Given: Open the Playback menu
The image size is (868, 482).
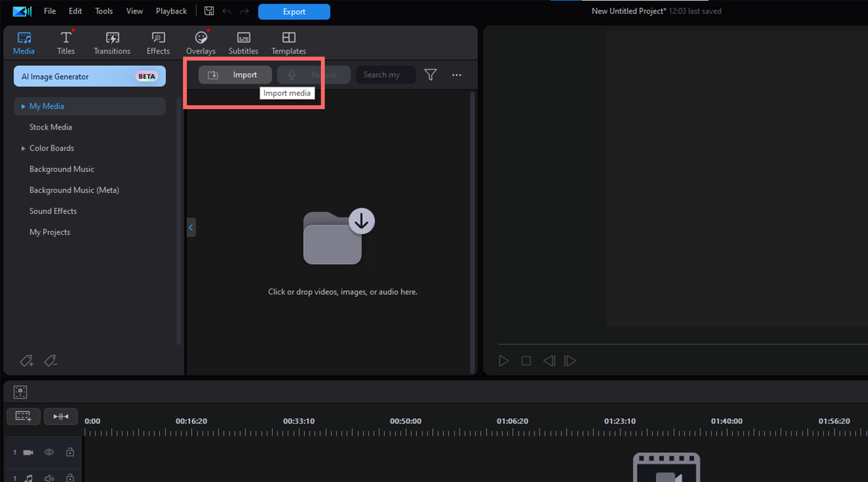Looking at the screenshot, I should tap(171, 11).
